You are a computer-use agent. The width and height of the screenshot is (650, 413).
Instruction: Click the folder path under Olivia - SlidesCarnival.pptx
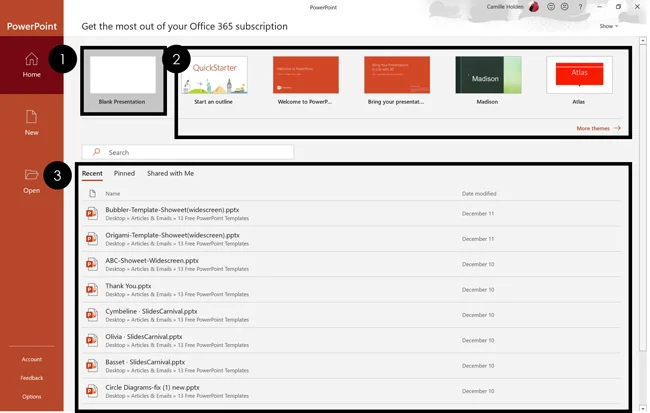[x=177, y=345]
